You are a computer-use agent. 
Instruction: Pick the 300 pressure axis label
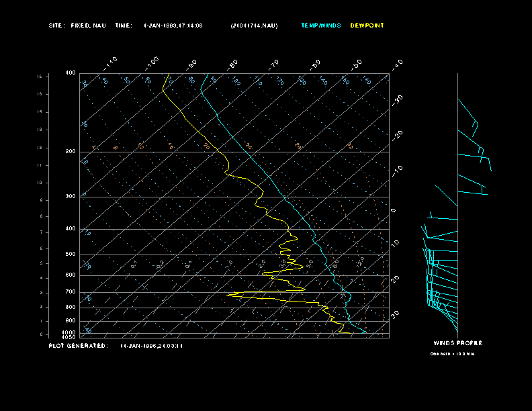[x=71, y=197]
